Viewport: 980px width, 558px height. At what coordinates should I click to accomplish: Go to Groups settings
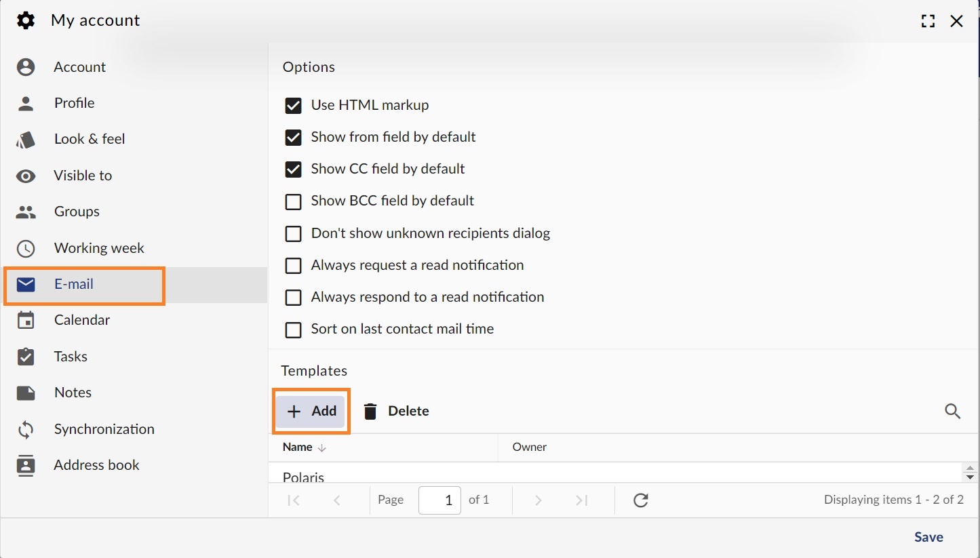pyautogui.click(x=77, y=212)
